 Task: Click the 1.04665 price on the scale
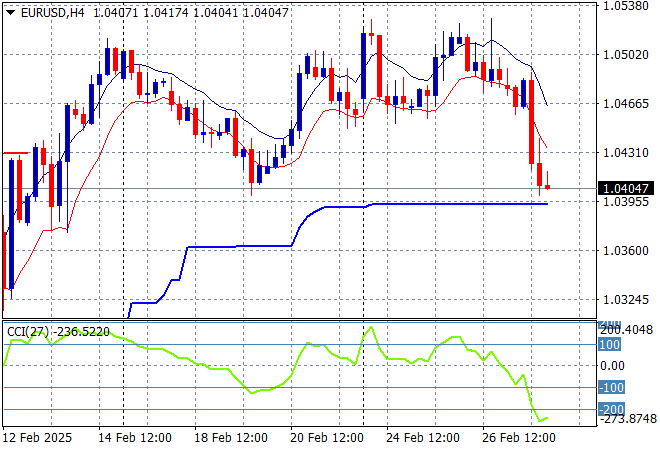point(625,103)
